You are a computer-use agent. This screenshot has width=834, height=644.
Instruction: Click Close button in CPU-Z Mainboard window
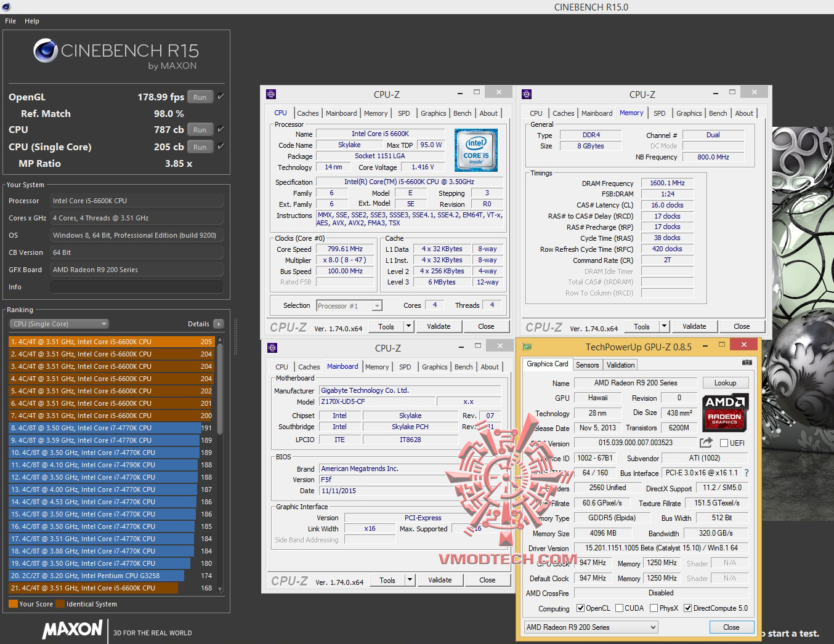tap(487, 580)
